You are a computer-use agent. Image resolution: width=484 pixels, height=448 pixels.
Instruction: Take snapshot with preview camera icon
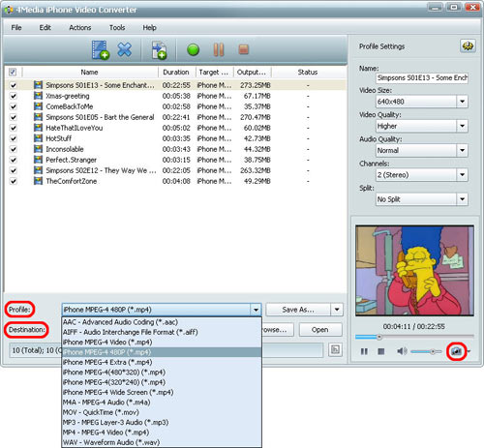click(x=456, y=351)
